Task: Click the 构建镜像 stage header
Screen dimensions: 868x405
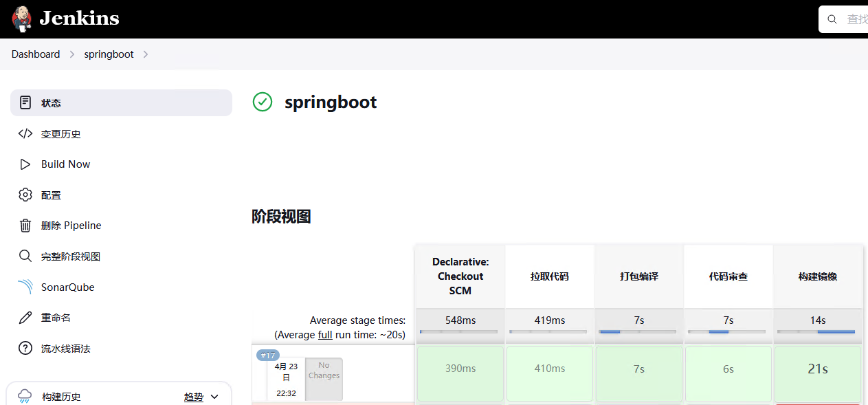Action: point(818,276)
